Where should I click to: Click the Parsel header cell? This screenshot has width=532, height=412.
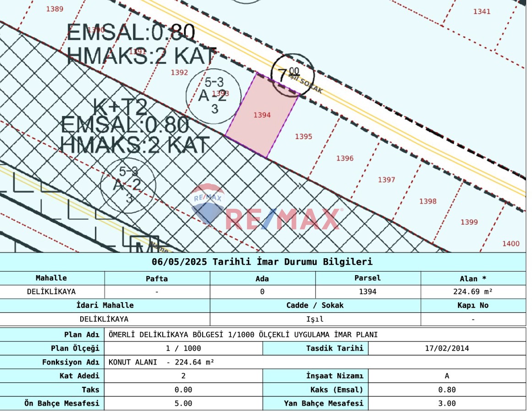pos(367,277)
